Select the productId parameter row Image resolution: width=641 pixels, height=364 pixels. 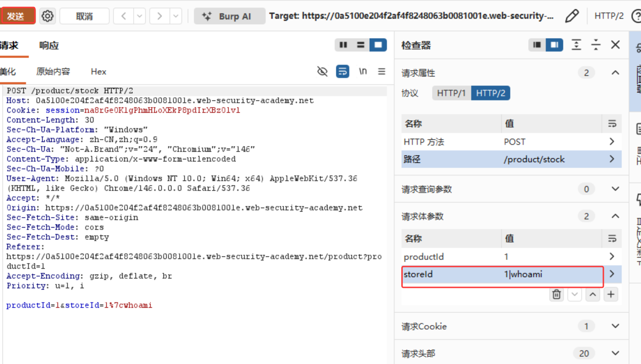pyautogui.click(x=511, y=256)
